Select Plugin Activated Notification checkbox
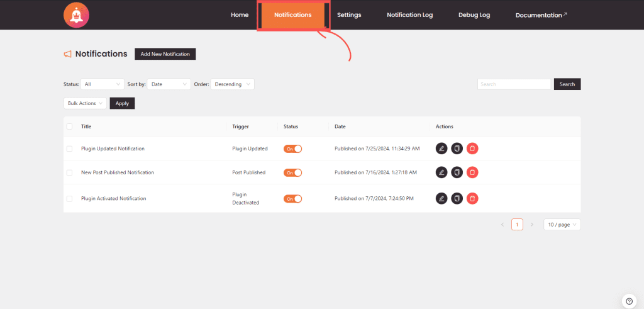Image resolution: width=644 pixels, height=309 pixels. (x=69, y=198)
